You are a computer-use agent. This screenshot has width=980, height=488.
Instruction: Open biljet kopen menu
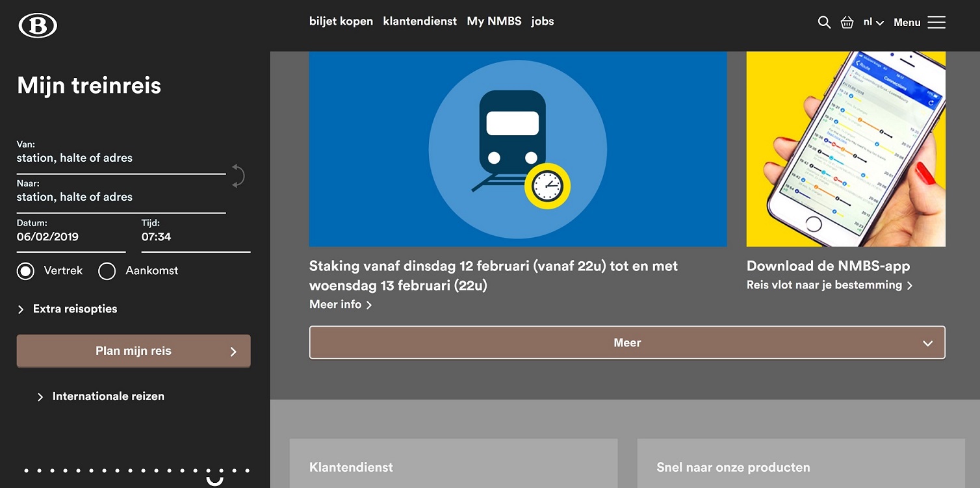[x=341, y=21]
